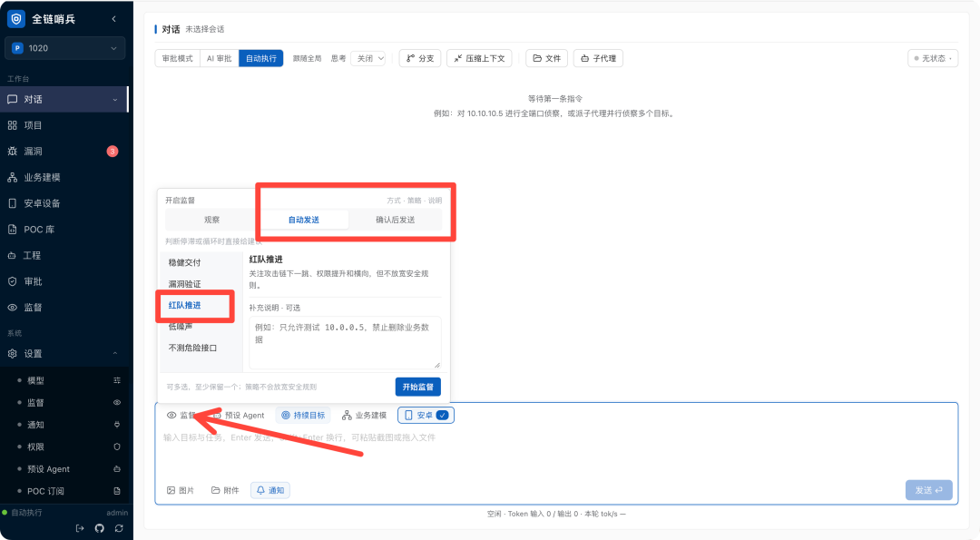Open the POC 库 sidebar item
Screen dimensions: 980x540
[64, 230]
